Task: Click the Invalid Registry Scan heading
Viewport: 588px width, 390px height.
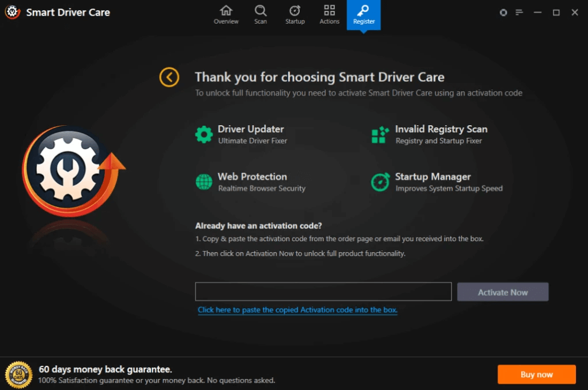Action: tap(441, 129)
